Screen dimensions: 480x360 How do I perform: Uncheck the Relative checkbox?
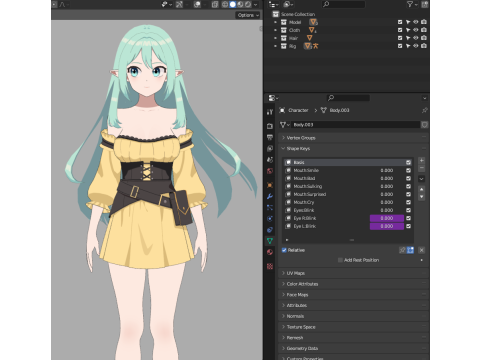284,250
